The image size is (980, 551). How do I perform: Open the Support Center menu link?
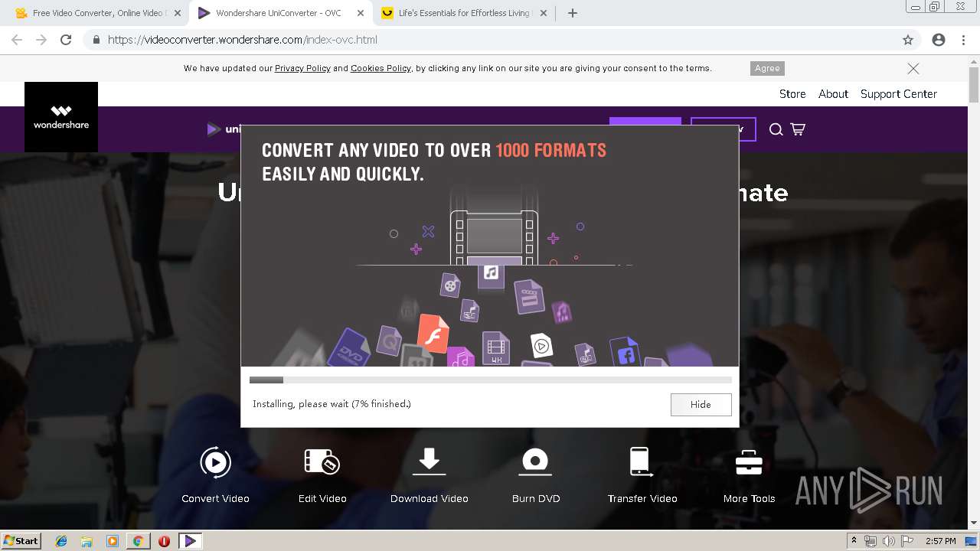pyautogui.click(x=899, y=94)
